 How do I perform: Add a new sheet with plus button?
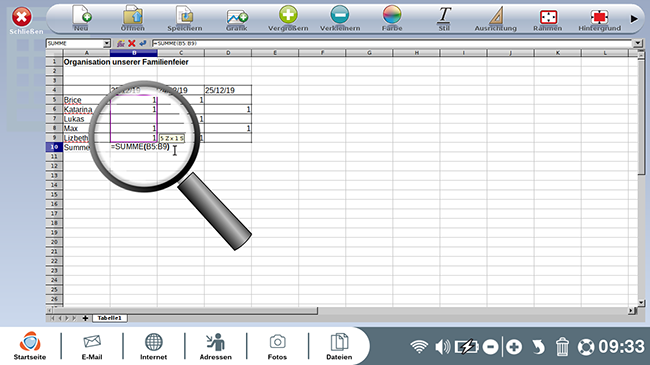[x=85, y=318]
